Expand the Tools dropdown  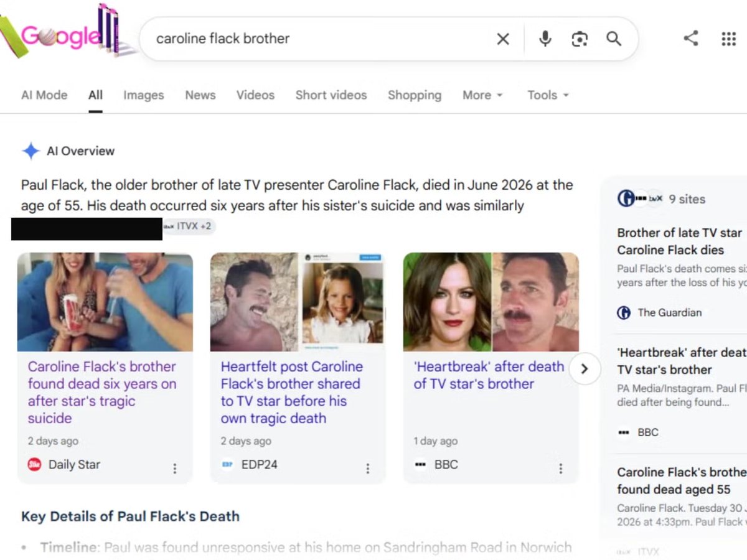coord(548,95)
